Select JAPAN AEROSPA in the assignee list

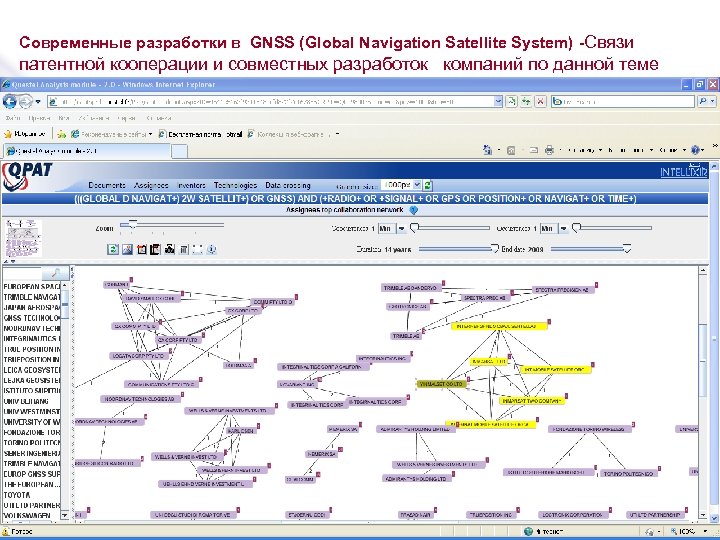(32, 307)
